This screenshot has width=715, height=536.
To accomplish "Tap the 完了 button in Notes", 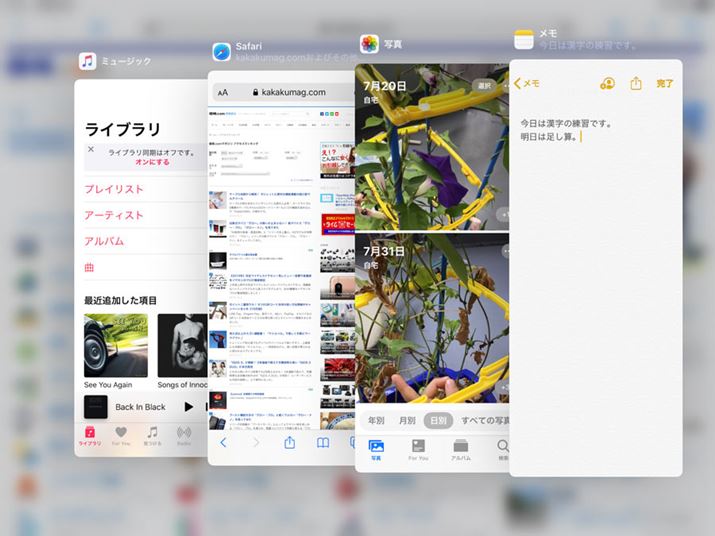I will click(x=665, y=84).
